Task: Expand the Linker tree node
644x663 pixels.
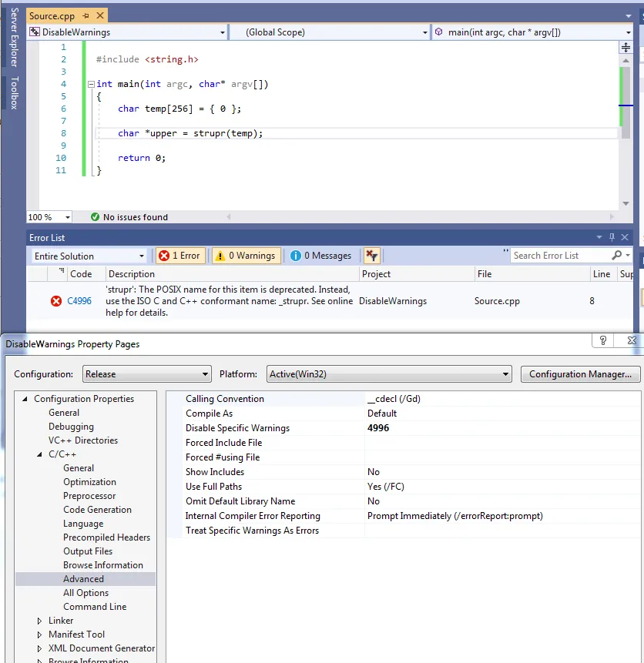Action: pos(39,621)
